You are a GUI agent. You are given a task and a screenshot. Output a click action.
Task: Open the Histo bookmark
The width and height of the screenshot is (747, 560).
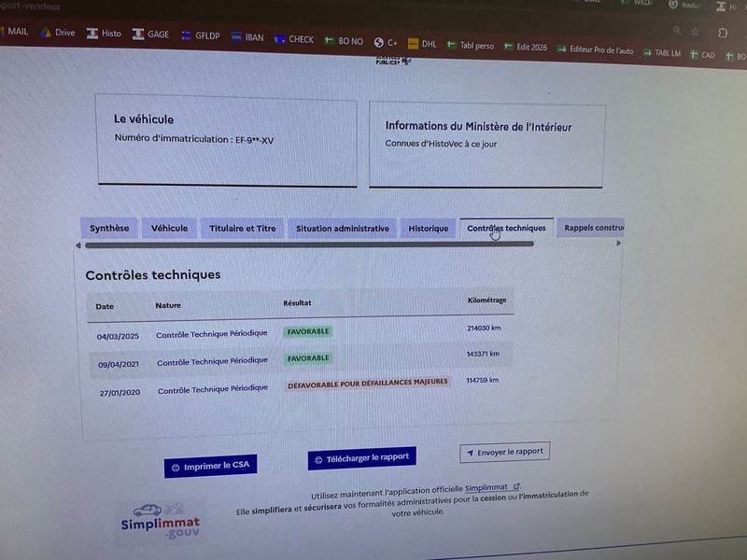(104, 34)
